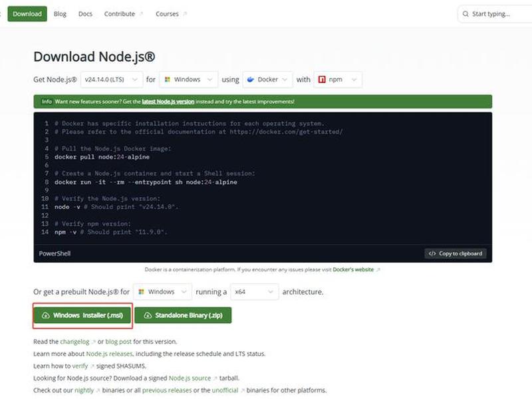Open the npm package manager dropdown
Viewport: 532px width, 399px height.
pyautogui.click(x=338, y=79)
